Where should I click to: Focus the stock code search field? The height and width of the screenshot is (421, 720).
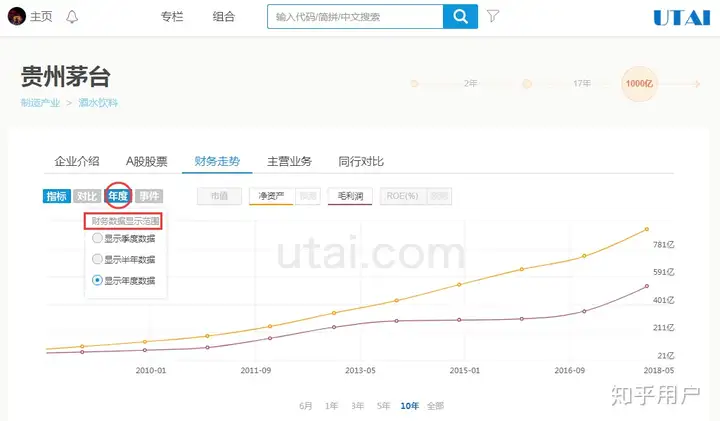[355, 17]
